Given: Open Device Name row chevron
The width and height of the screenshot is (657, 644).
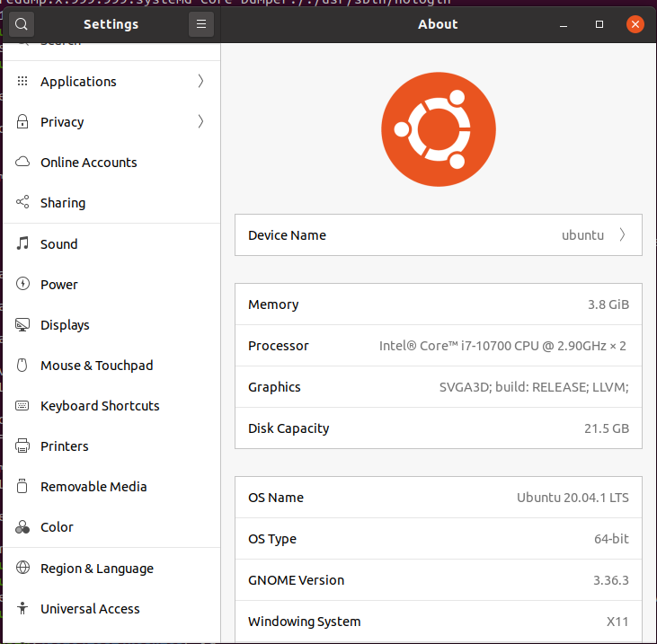Looking at the screenshot, I should pos(623,235).
